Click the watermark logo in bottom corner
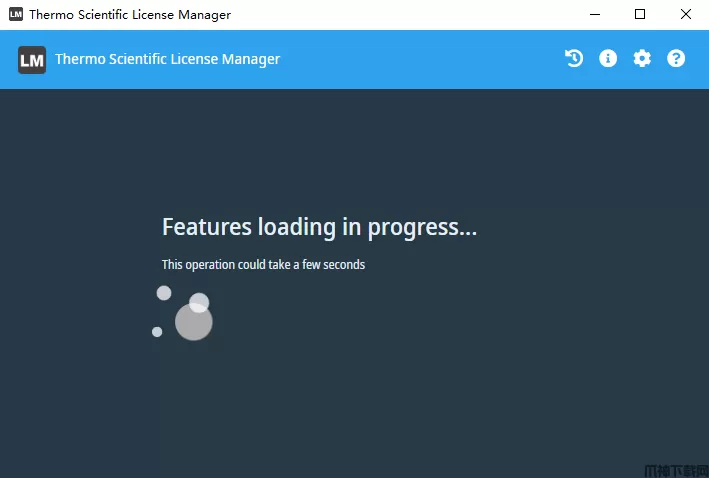Image resolution: width=709 pixels, height=478 pixels. click(676, 471)
